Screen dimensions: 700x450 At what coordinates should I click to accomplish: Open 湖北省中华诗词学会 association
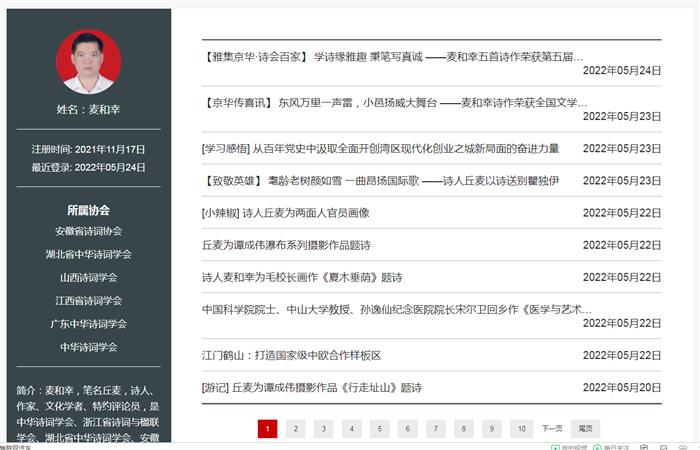point(88,254)
